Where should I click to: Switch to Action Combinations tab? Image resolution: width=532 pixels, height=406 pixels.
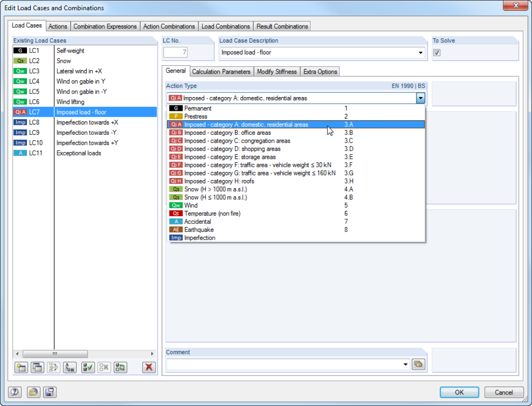pyautogui.click(x=169, y=26)
